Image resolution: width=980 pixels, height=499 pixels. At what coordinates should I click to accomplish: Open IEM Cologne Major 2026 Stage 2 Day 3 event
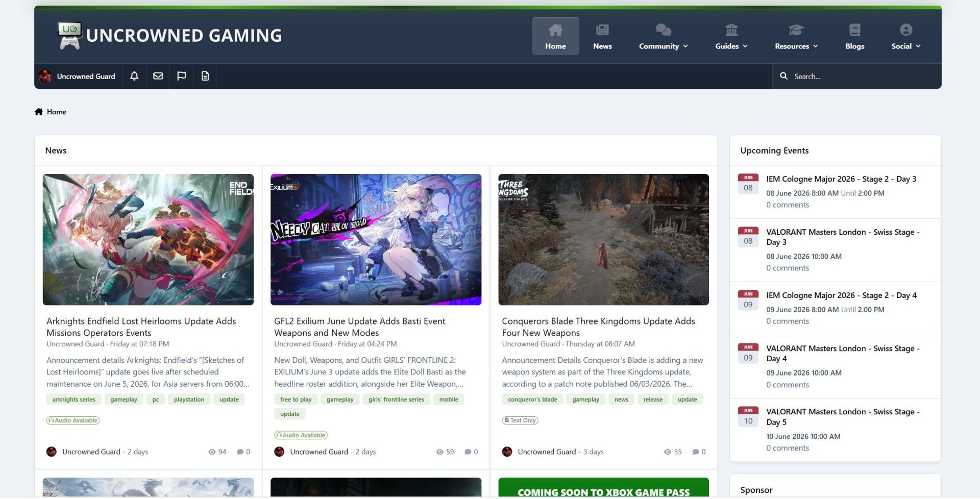click(x=841, y=179)
